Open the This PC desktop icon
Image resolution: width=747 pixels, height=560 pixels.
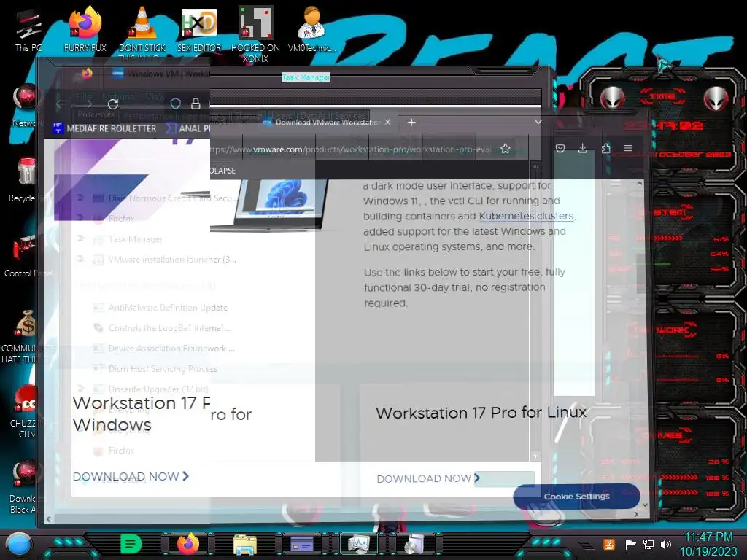[28, 29]
